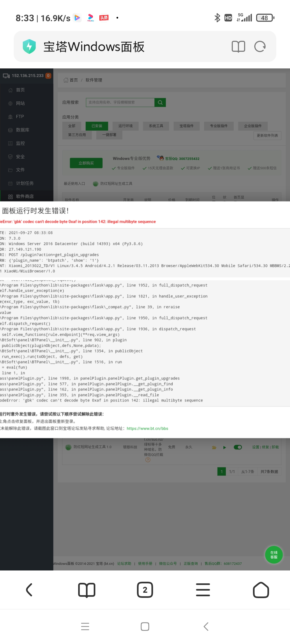Viewport: 290px width, 644px height.
Task: Click the 防红短网址生成工具 1.0 plugin icon
Action: 68,447
